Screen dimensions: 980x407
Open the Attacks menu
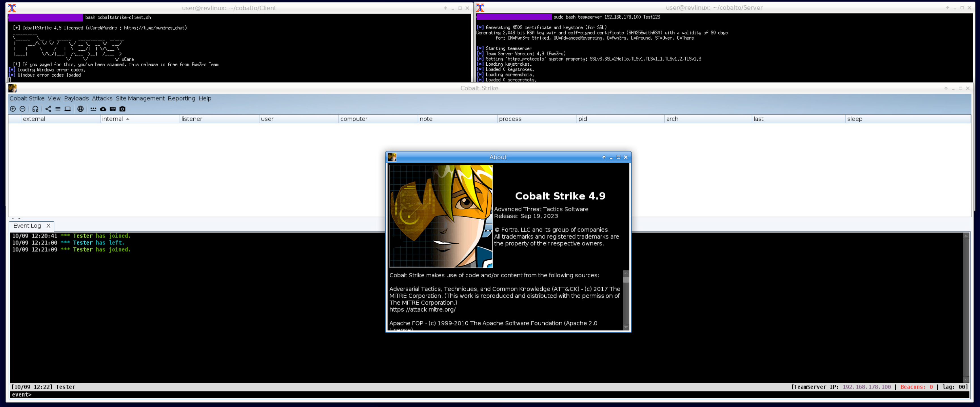pos(102,98)
